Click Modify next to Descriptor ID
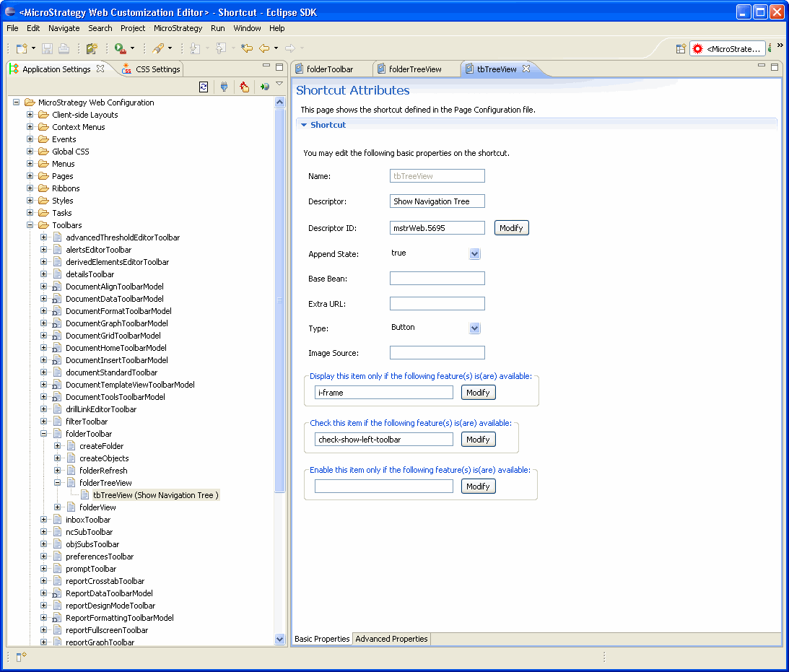 (x=511, y=228)
